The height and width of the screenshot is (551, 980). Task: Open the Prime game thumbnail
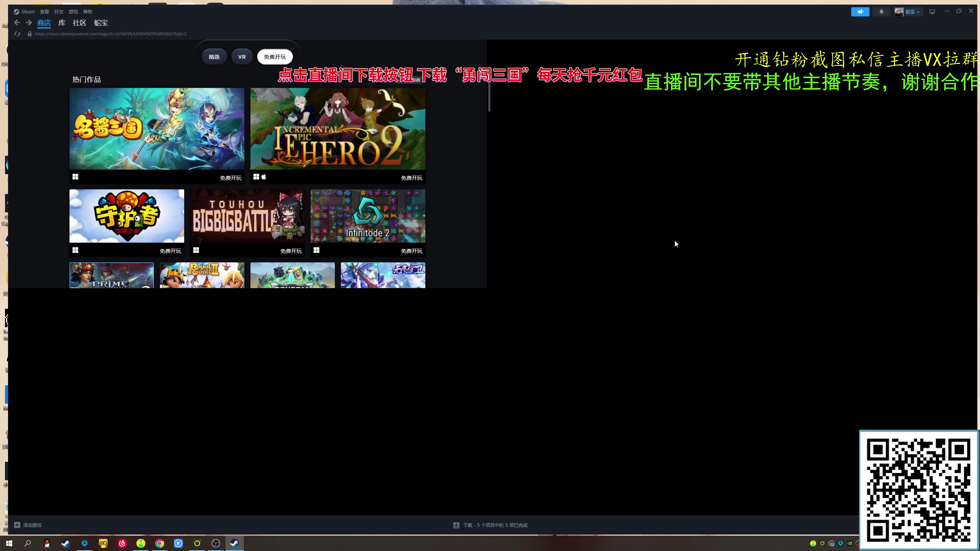pos(112,275)
